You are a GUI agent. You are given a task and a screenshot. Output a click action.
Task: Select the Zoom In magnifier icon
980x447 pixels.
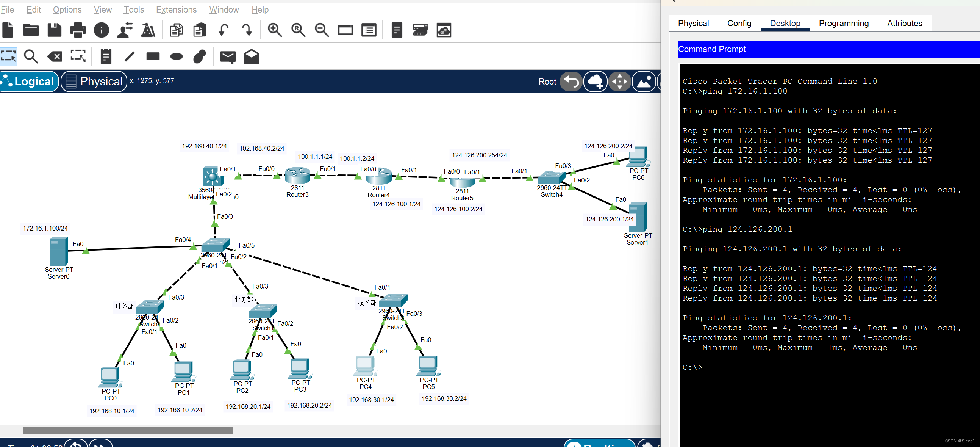pyautogui.click(x=274, y=30)
